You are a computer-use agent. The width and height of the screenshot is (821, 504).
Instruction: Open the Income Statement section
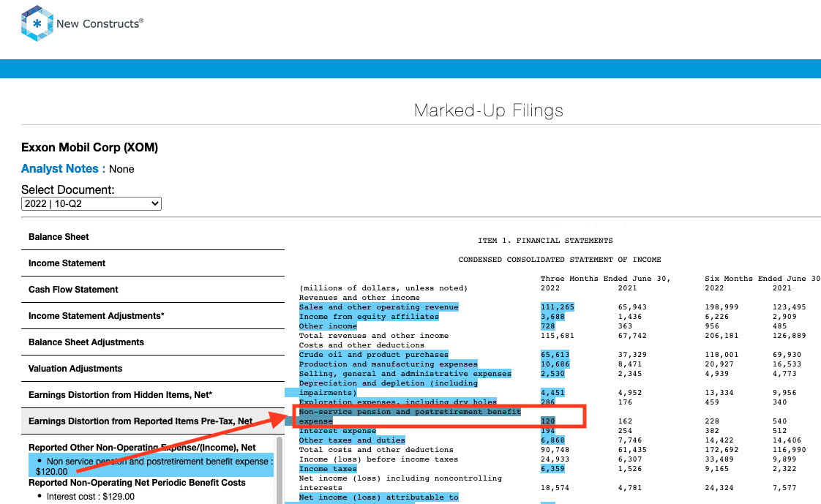153,263
